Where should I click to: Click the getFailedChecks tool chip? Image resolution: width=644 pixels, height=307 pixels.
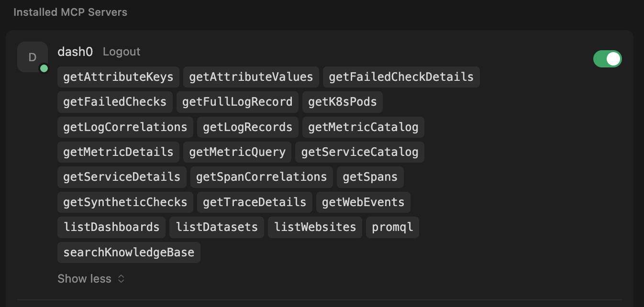[115, 102]
